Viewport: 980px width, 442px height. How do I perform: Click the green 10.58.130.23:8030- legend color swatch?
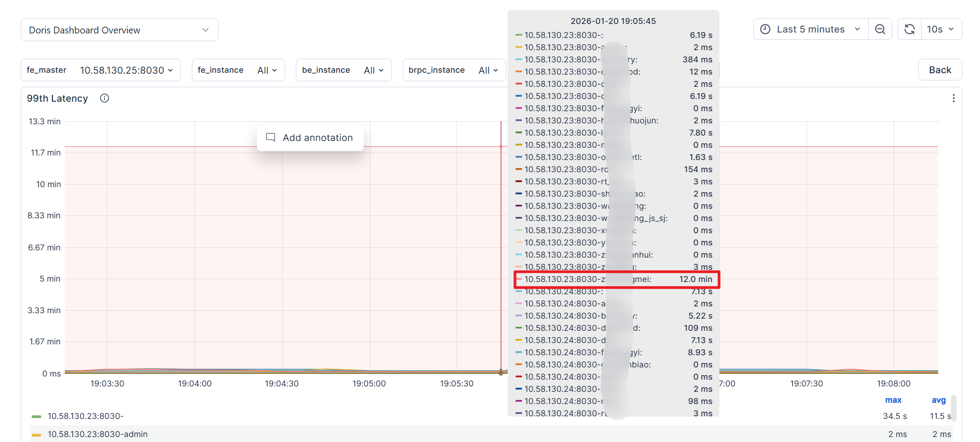click(x=36, y=416)
